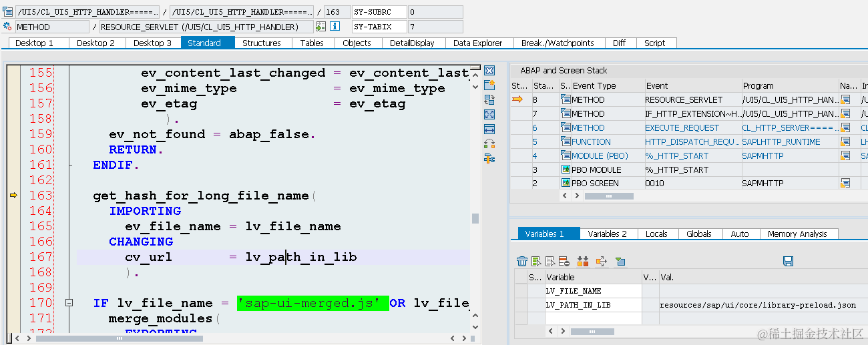The width and height of the screenshot is (868, 345).
Task: Click the gear event-type icon beside METHOD field
Action: point(7,27)
